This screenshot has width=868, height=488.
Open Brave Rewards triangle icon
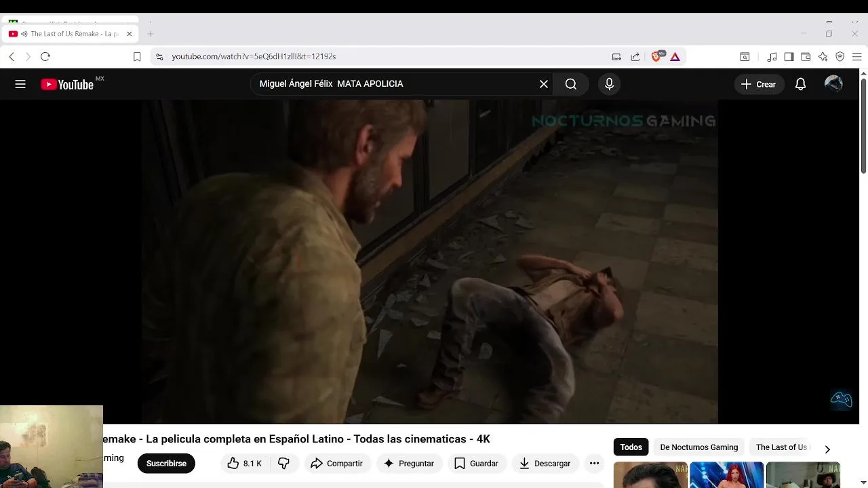pos(675,57)
